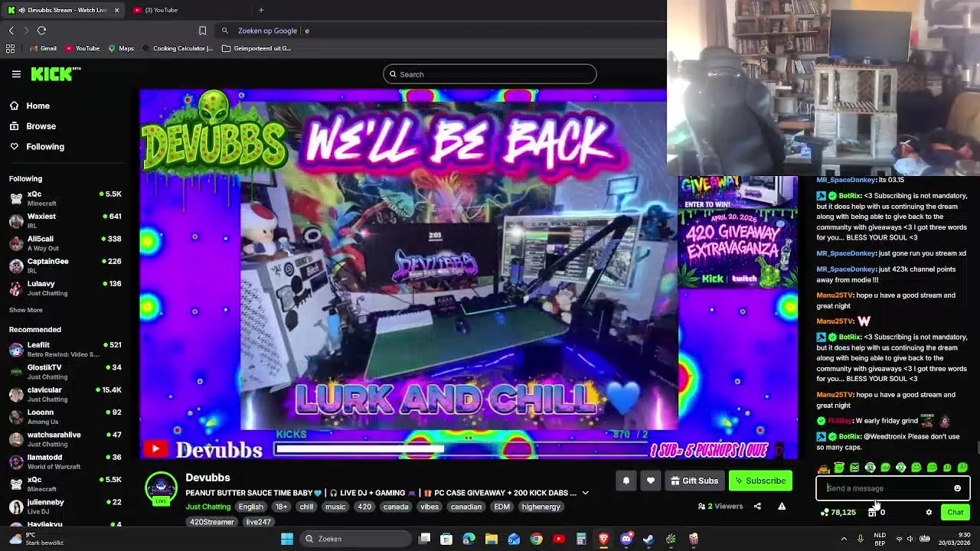Screen dimensions: 980x551
Task: Open Steam from the taskbar
Action: [648, 539]
